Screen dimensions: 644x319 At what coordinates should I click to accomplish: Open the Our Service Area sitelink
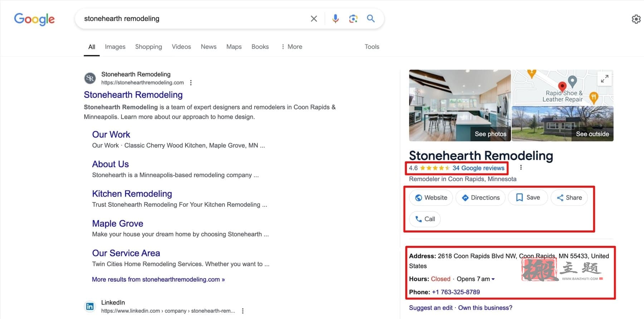[x=126, y=253]
